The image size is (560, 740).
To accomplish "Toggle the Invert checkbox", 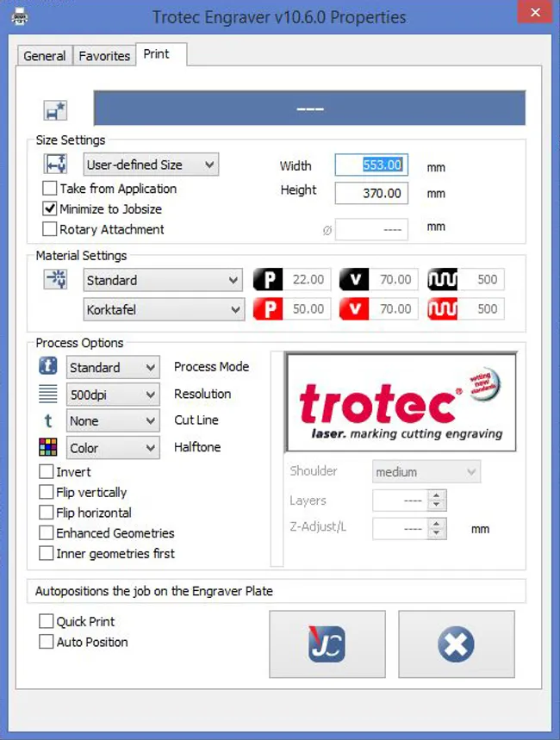I will pyautogui.click(x=47, y=471).
